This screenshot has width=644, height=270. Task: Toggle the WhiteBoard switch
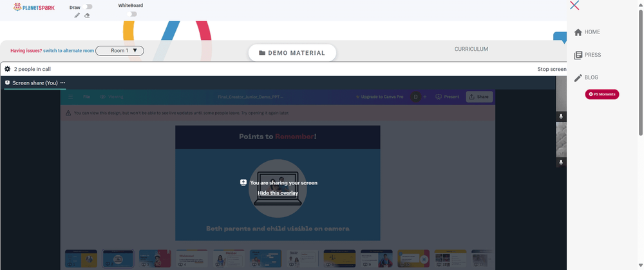point(132,14)
